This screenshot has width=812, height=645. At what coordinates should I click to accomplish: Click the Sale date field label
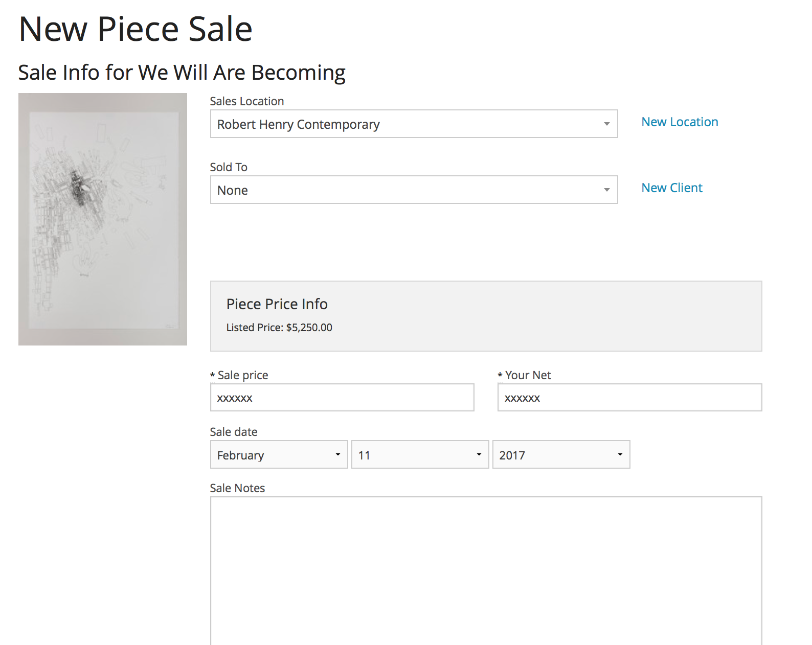pos(234,432)
